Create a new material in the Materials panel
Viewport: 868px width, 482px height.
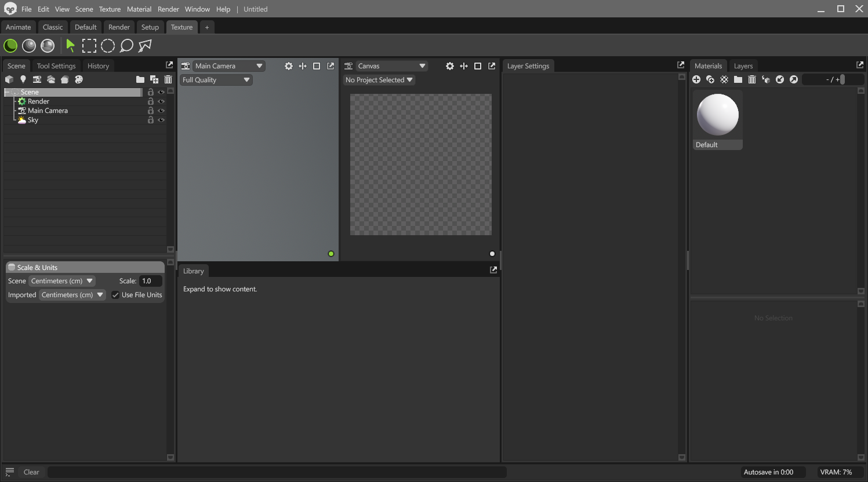click(x=696, y=79)
